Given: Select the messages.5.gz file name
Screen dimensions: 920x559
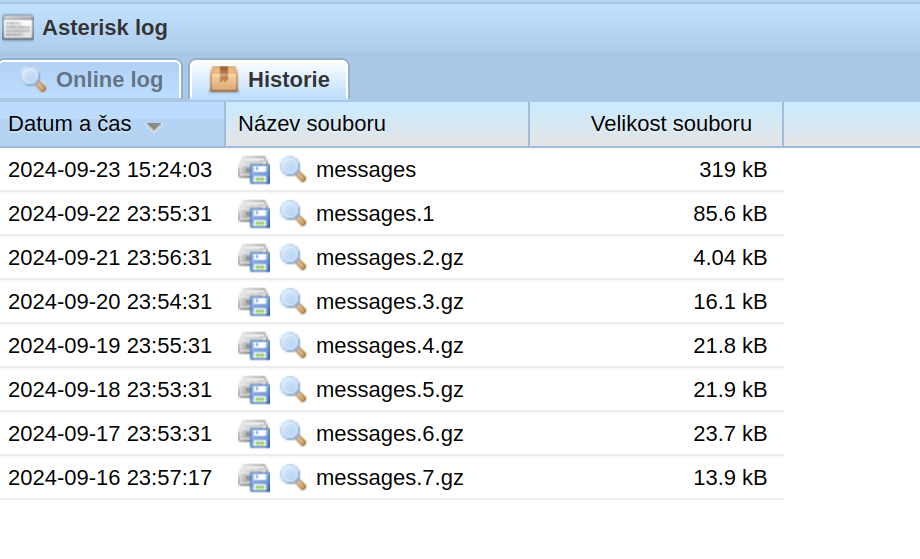Looking at the screenshot, I should tap(390, 390).
